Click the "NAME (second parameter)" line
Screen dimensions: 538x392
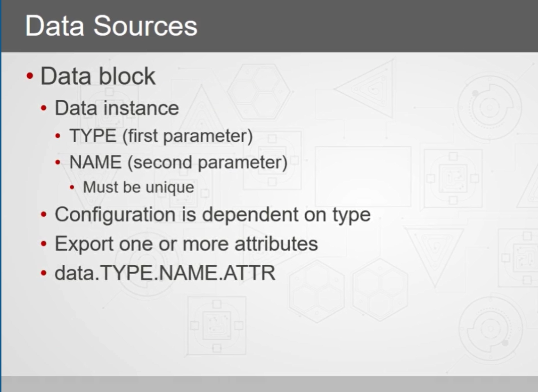pyautogui.click(x=179, y=163)
